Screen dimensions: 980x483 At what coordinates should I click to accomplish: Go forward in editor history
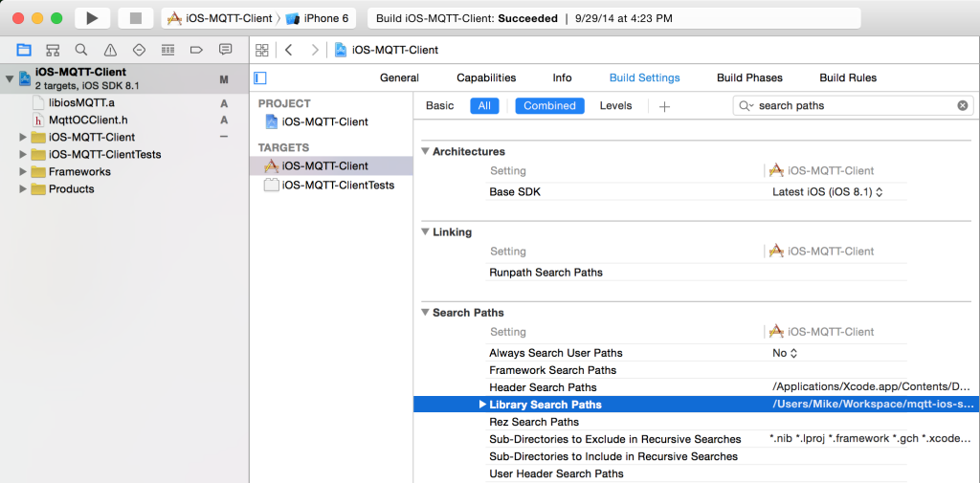(x=315, y=50)
